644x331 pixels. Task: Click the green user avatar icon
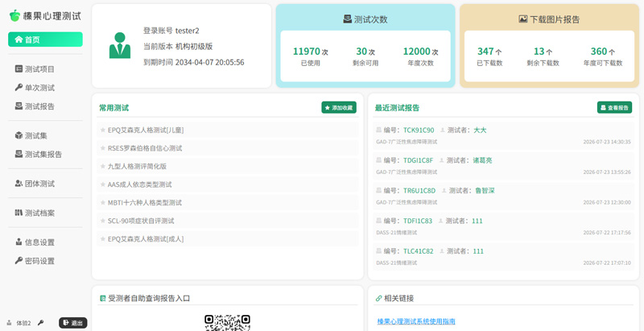(120, 46)
